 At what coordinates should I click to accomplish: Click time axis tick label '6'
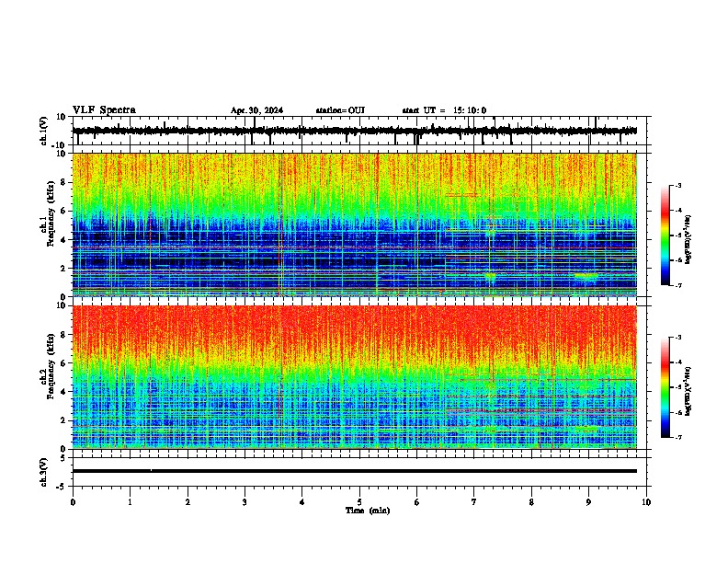tap(417, 502)
